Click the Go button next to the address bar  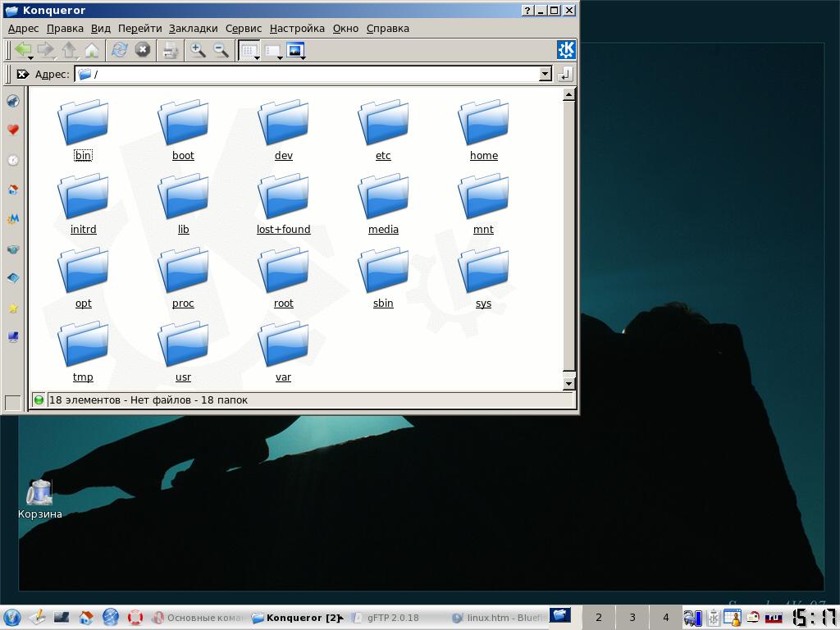tap(564, 74)
